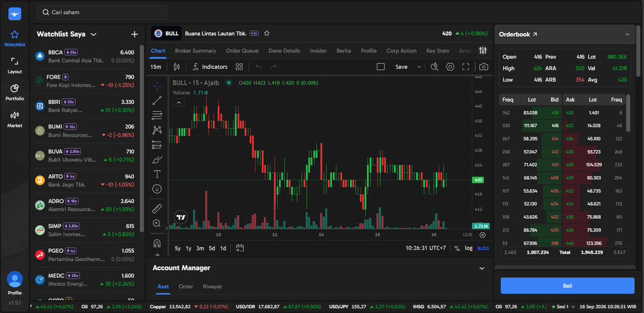Open Market section in sidebar

click(x=15, y=119)
